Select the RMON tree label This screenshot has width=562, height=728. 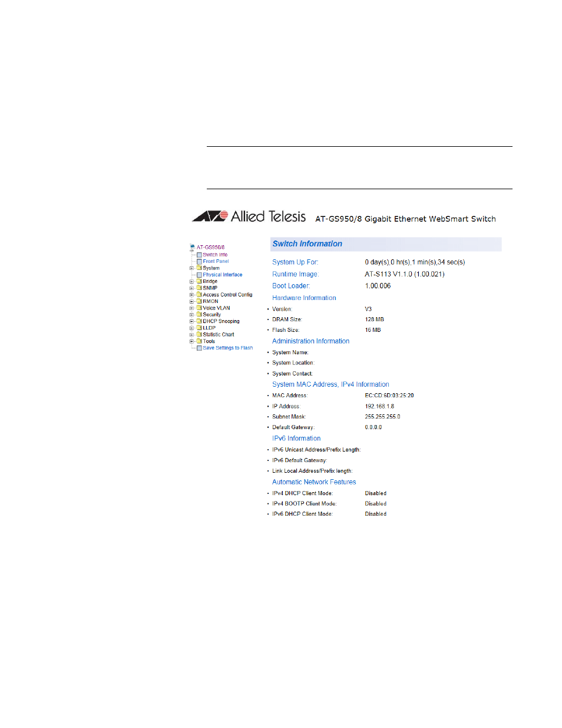tap(210, 301)
